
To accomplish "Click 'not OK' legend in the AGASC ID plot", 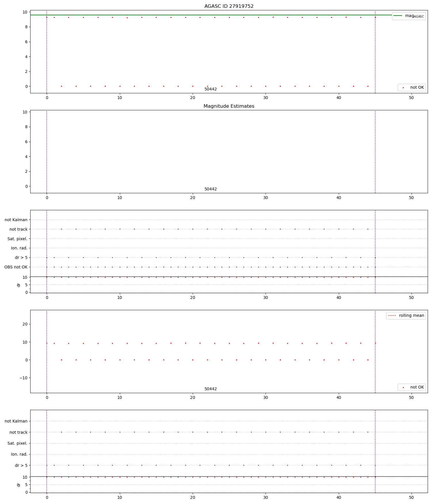I will tap(412, 87).
